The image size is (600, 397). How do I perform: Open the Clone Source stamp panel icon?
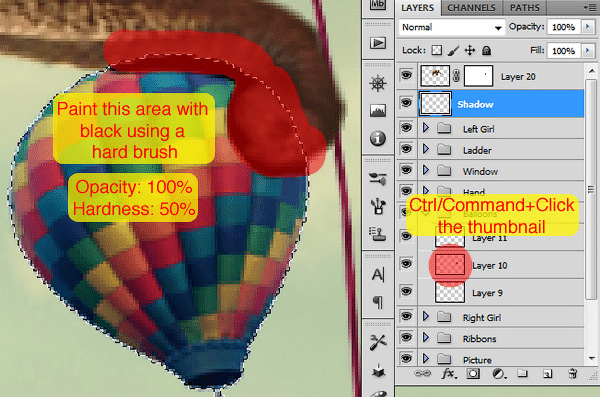tap(378, 233)
